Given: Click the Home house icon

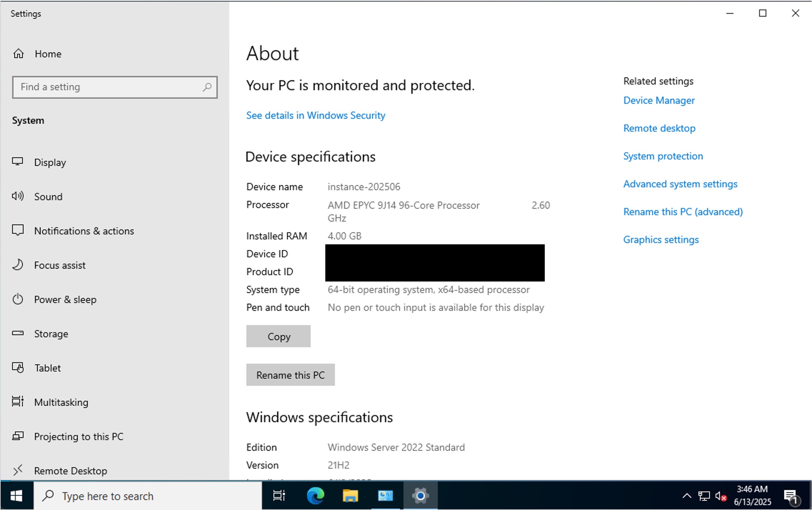Looking at the screenshot, I should point(19,54).
